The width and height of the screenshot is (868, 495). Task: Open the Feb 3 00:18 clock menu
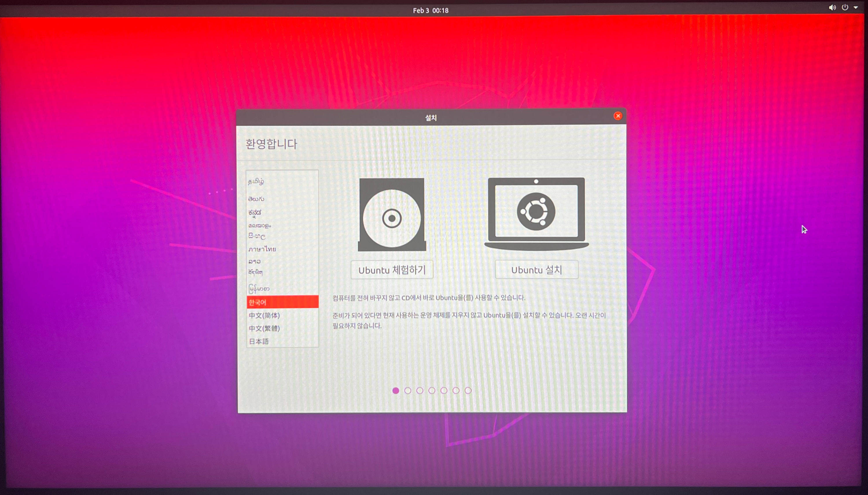pyautogui.click(x=431, y=10)
